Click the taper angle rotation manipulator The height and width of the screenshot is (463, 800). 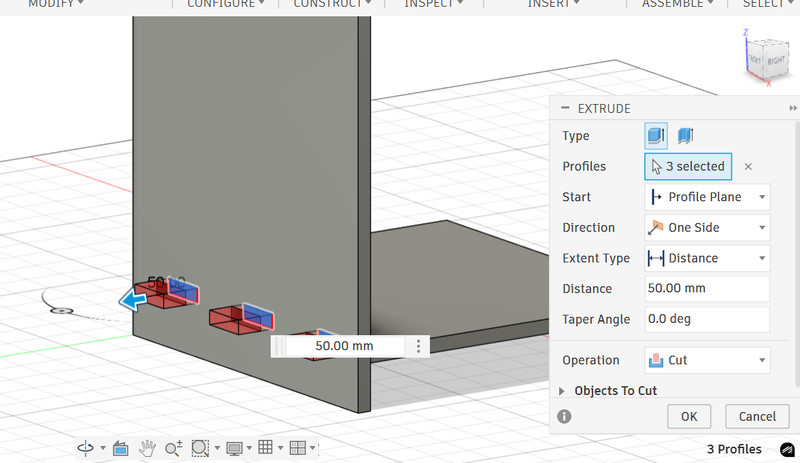click(62, 310)
